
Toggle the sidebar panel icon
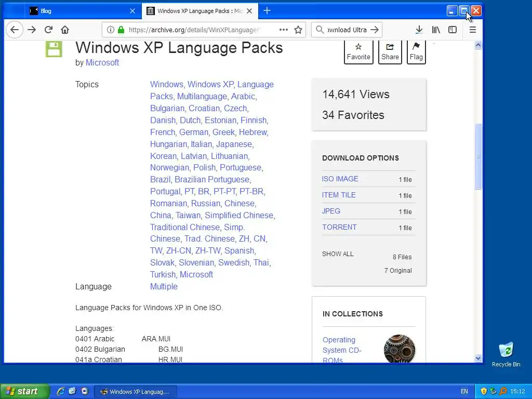(453, 30)
